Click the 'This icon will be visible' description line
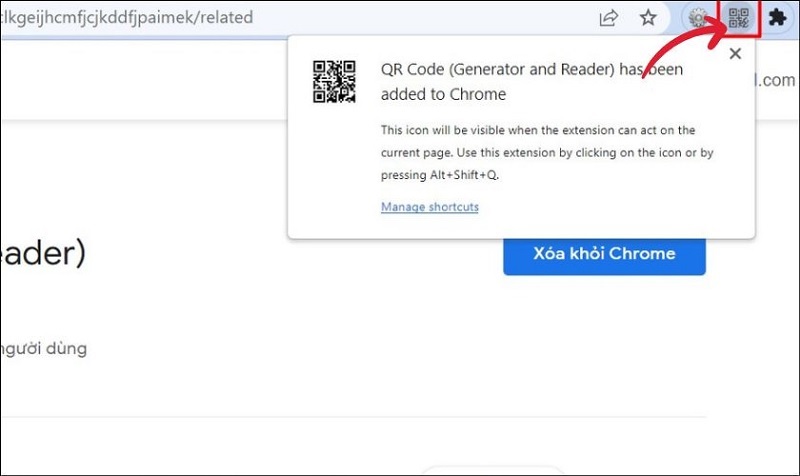 [x=537, y=130]
